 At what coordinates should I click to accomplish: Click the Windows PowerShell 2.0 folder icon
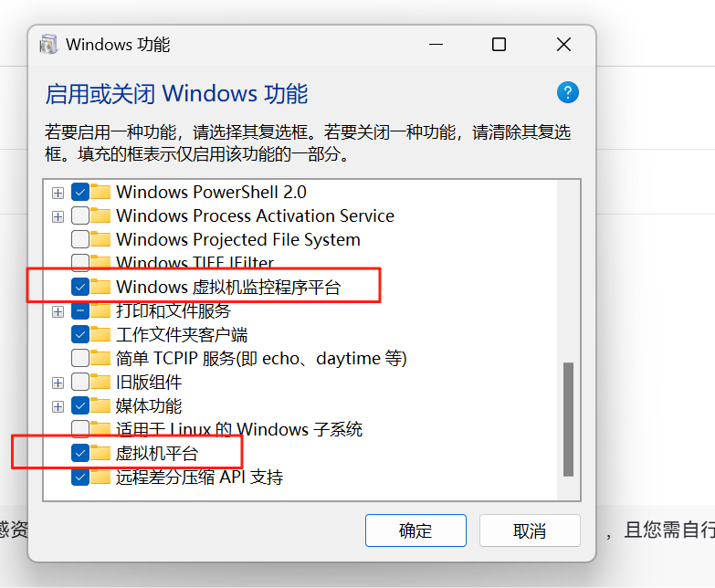point(100,192)
